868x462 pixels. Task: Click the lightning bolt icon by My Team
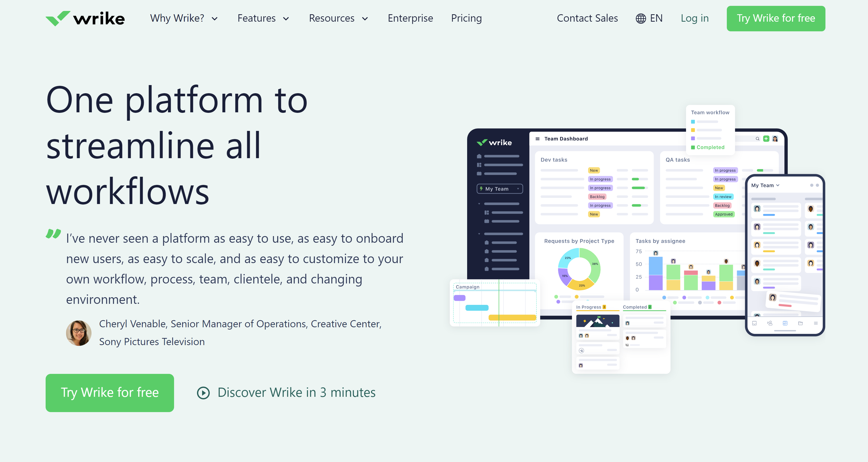tap(481, 189)
